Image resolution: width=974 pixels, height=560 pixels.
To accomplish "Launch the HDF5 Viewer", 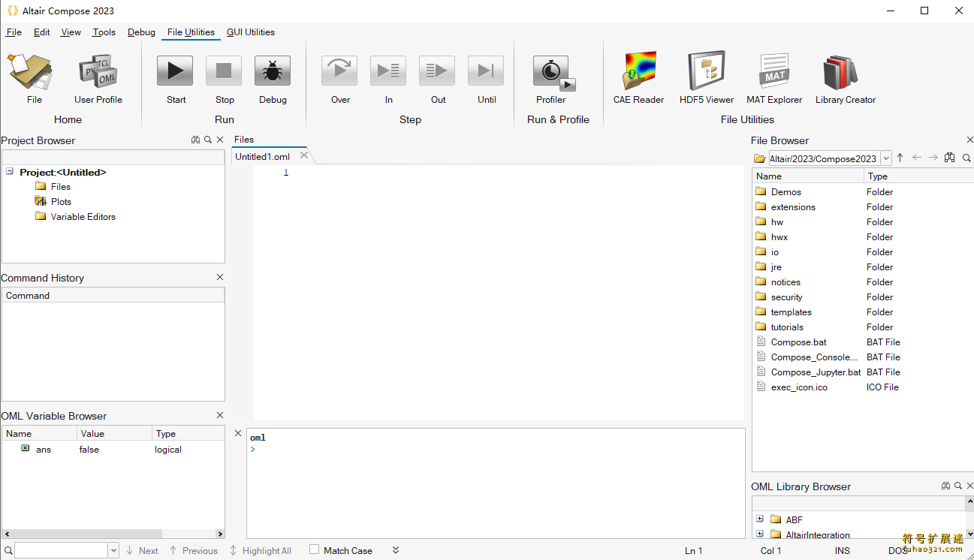I will (707, 71).
